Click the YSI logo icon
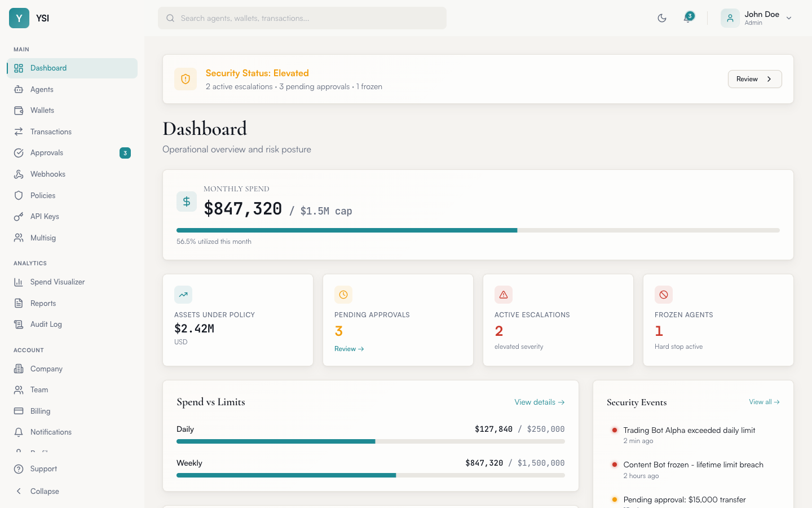The width and height of the screenshot is (812, 508). click(x=19, y=18)
